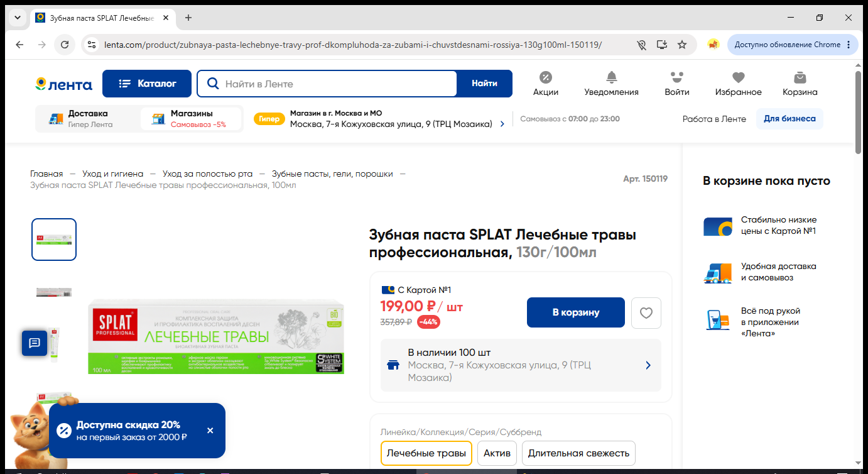
Task: Go to Уход и гигиена breadcrumb
Action: pos(113,174)
